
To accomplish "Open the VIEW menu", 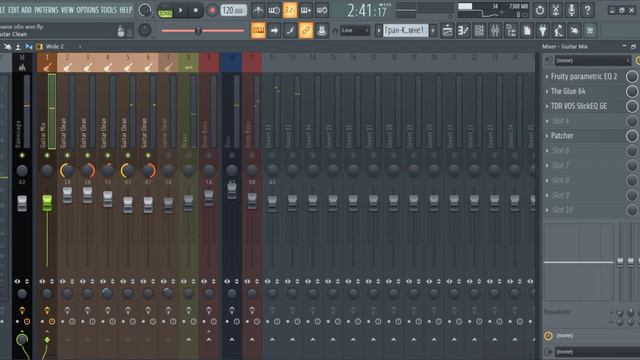I will [x=67, y=10].
